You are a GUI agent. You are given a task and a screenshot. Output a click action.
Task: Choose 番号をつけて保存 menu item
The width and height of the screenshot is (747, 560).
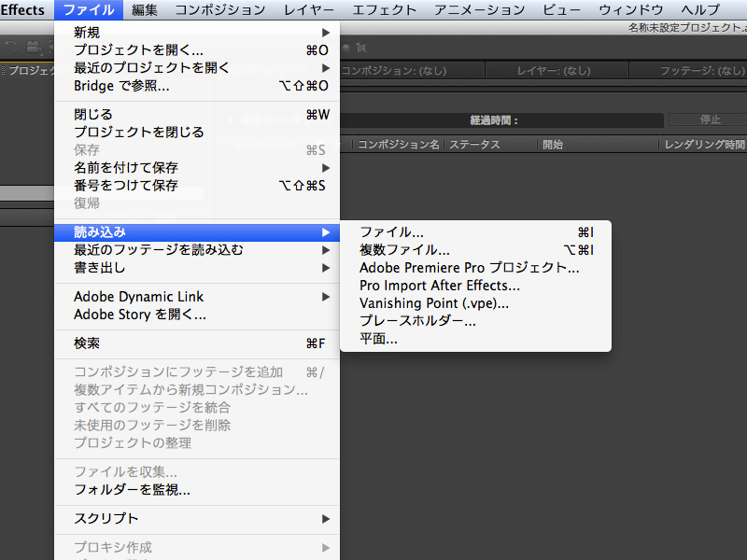point(197,185)
